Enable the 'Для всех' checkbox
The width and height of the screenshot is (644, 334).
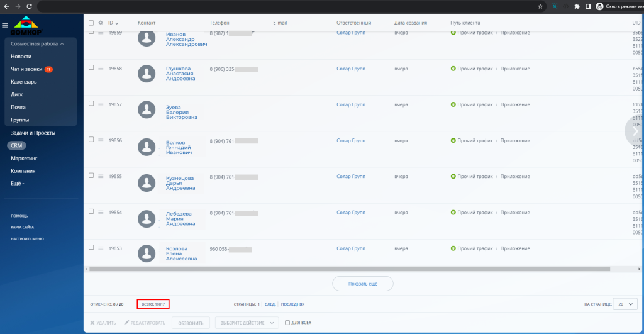[x=287, y=323]
